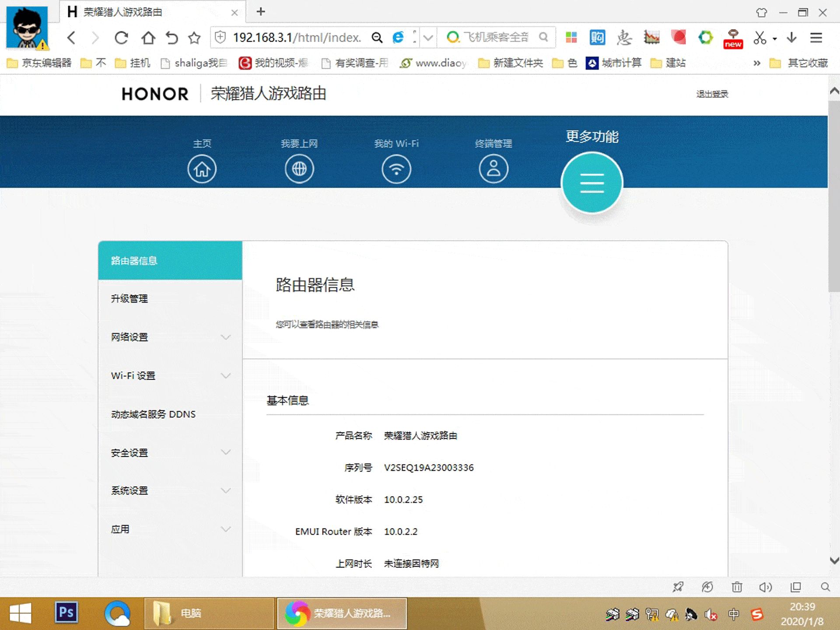Open the blue 购 shopping icon

pos(597,38)
